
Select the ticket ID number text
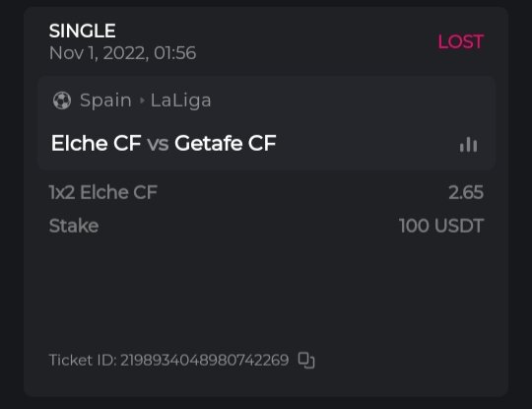pyautogui.click(x=205, y=360)
